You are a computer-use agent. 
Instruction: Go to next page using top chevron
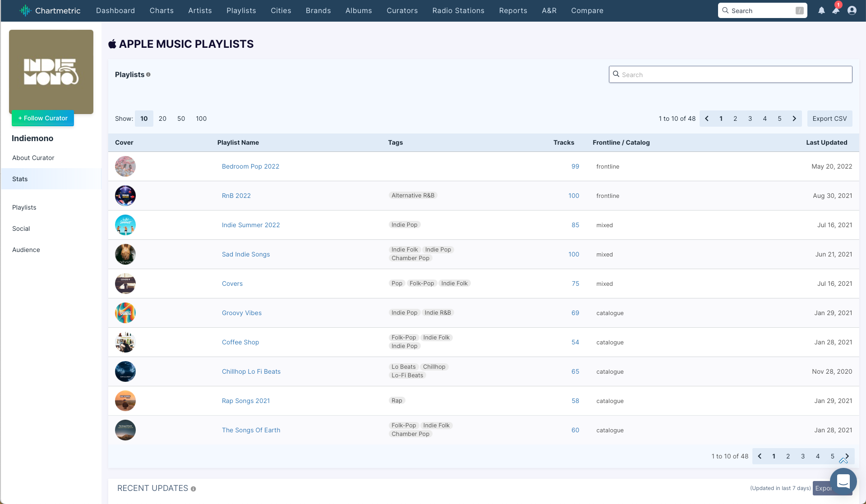point(794,119)
